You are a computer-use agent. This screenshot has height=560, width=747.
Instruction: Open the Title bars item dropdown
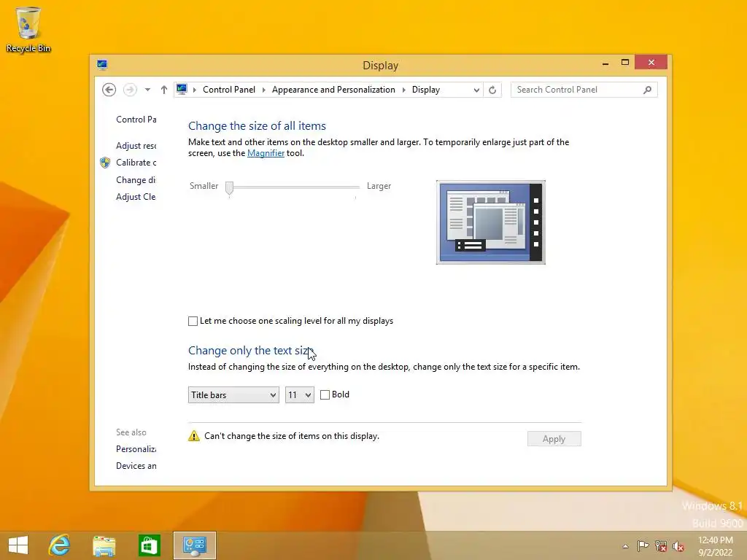tap(233, 394)
